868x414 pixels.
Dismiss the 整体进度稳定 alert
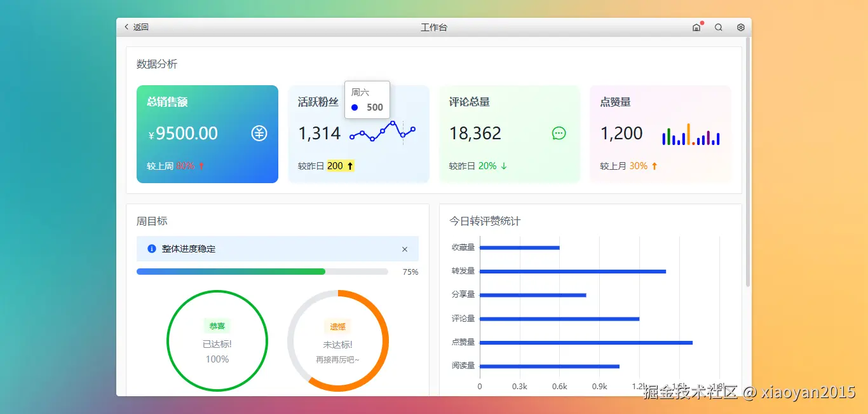tap(405, 249)
